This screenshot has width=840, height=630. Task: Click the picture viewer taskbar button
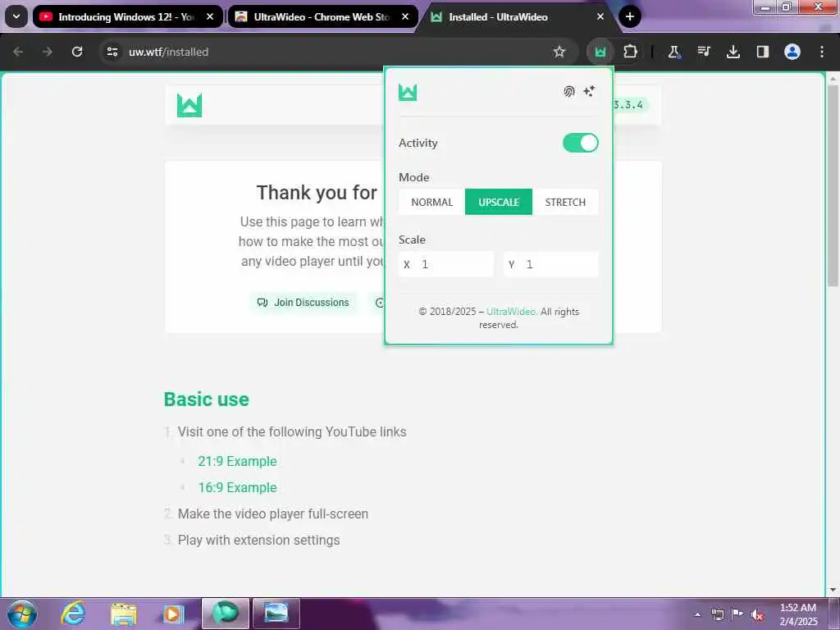276,614
